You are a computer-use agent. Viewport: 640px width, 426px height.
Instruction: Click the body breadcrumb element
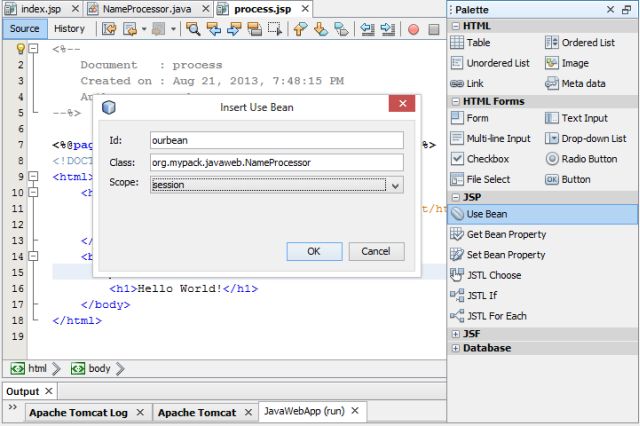[91, 368]
